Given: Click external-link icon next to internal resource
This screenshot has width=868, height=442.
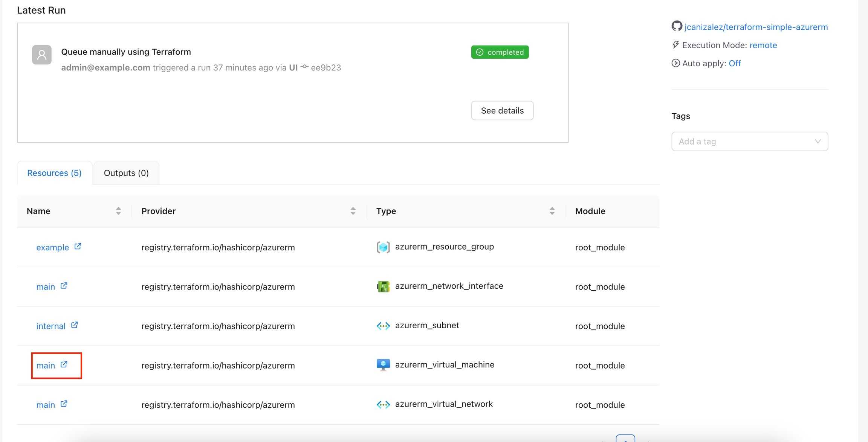Looking at the screenshot, I should pyautogui.click(x=75, y=325).
